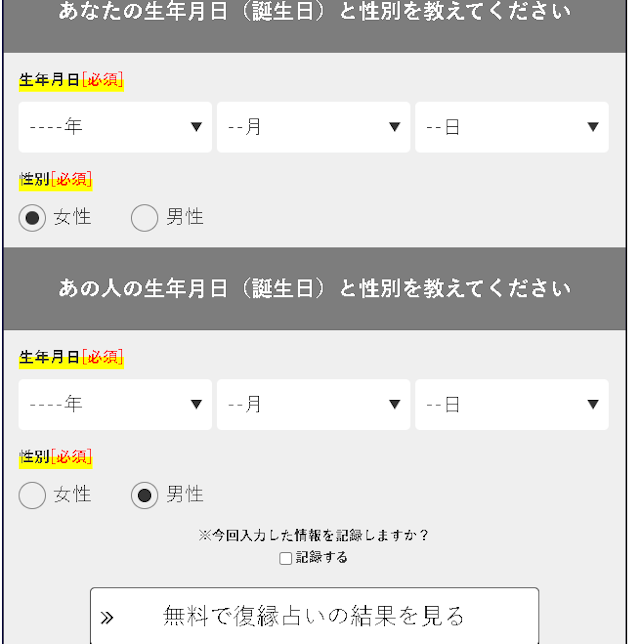The width and height of the screenshot is (640, 644).
Task: Open your birth day dropdown in the top section
Action: coord(511,127)
